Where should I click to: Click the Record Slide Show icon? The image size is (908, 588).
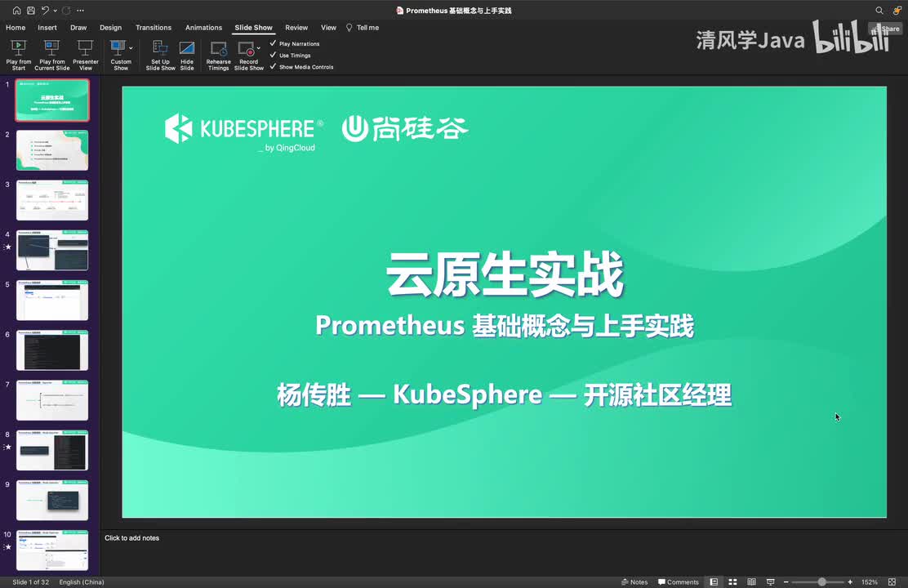[x=247, y=48]
